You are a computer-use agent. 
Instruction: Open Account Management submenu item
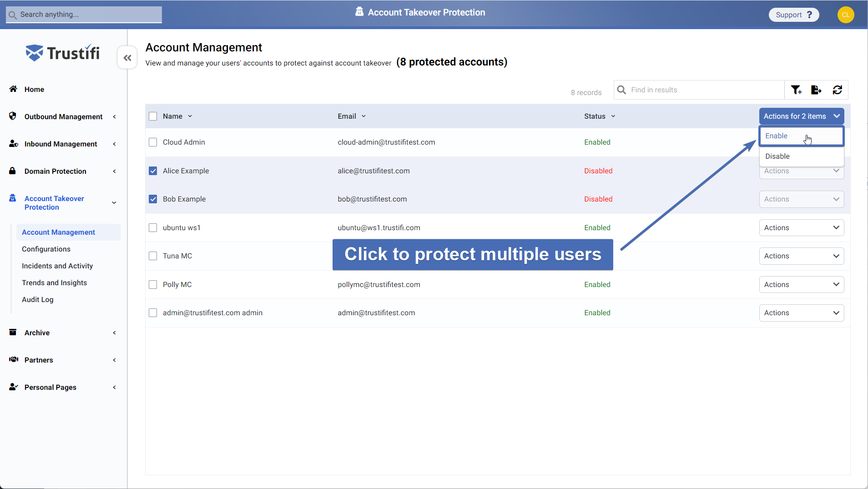pyautogui.click(x=68, y=232)
